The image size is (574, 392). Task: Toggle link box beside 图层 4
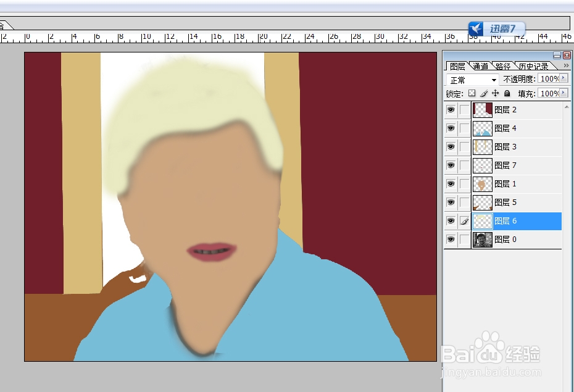tap(464, 128)
